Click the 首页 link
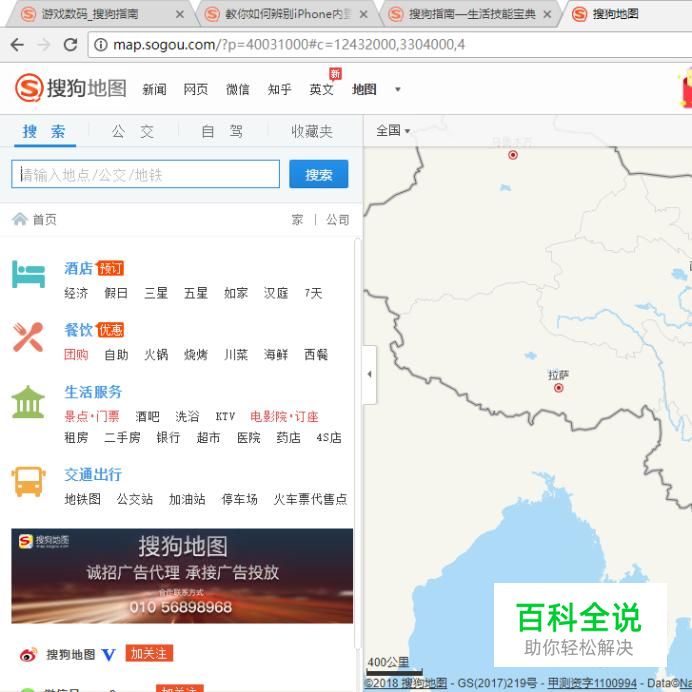Image resolution: width=692 pixels, height=692 pixels. click(x=45, y=219)
